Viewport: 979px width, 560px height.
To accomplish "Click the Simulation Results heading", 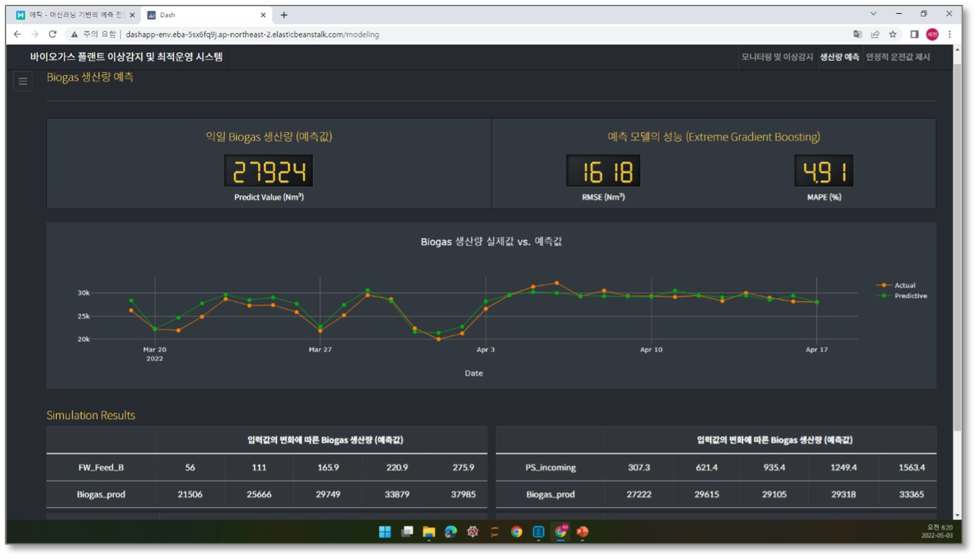I will pos(91,415).
